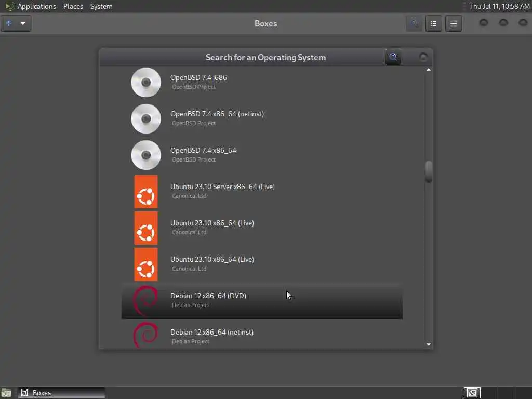This screenshot has width=532, height=399.
Task: Choose Debian 12 x86_64 (DVD) entry text
Action: click(x=208, y=296)
